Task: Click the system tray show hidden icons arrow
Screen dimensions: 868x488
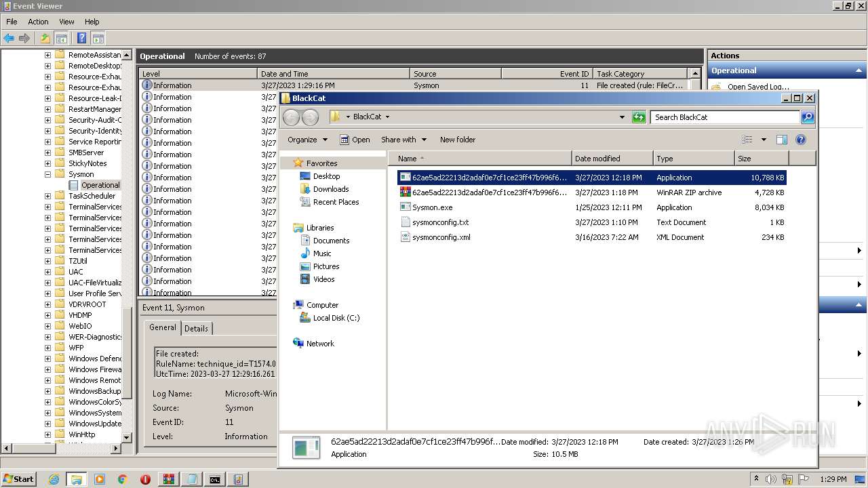Action: [x=757, y=479]
